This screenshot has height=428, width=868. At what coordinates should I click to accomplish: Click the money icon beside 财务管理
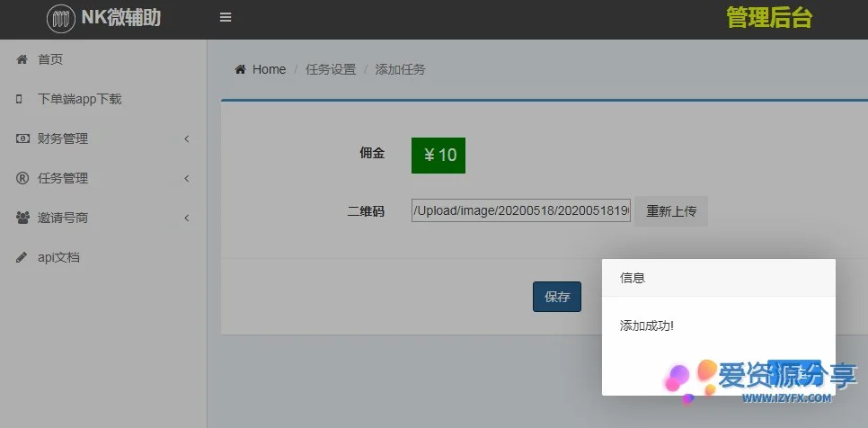click(22, 138)
